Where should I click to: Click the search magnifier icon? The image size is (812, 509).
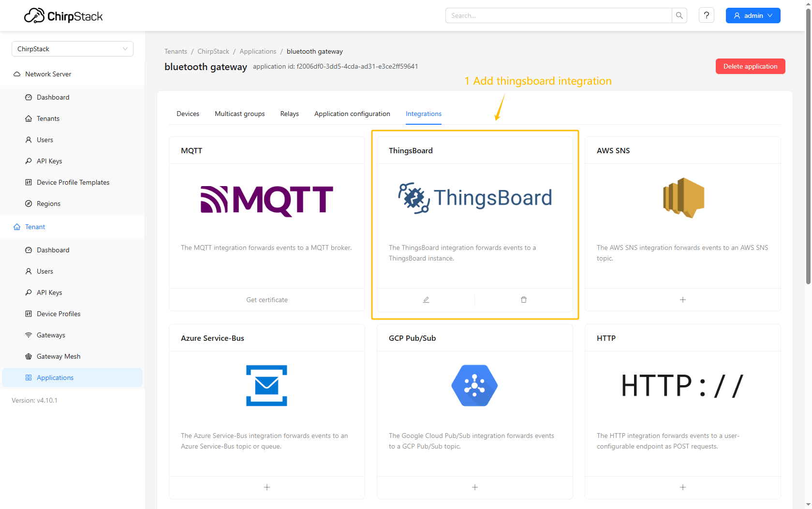click(x=679, y=15)
